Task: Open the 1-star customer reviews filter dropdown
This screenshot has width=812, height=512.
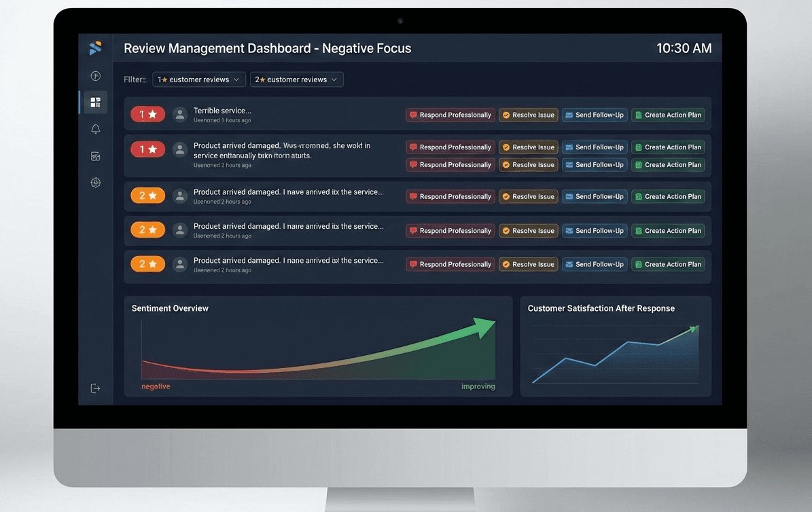Action: [198, 79]
